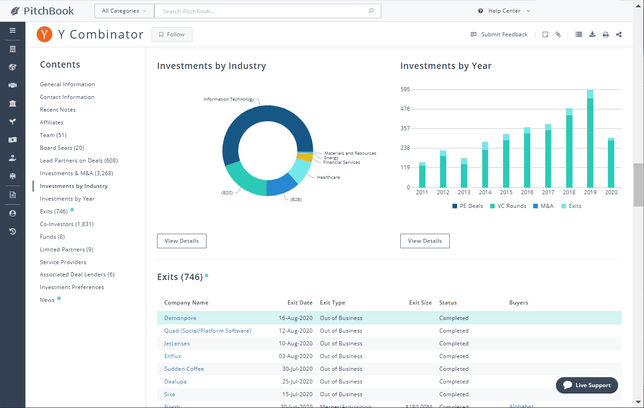Go to Investments by Year in contents
This screenshot has height=408, width=644.
click(x=67, y=198)
